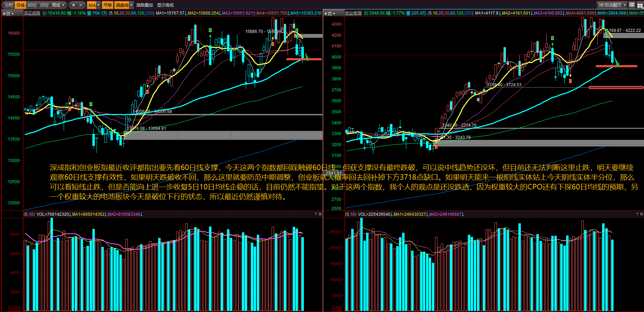Click the 2941.91 price marker tag
Screen dimensions: 644x312
[334, 173]
